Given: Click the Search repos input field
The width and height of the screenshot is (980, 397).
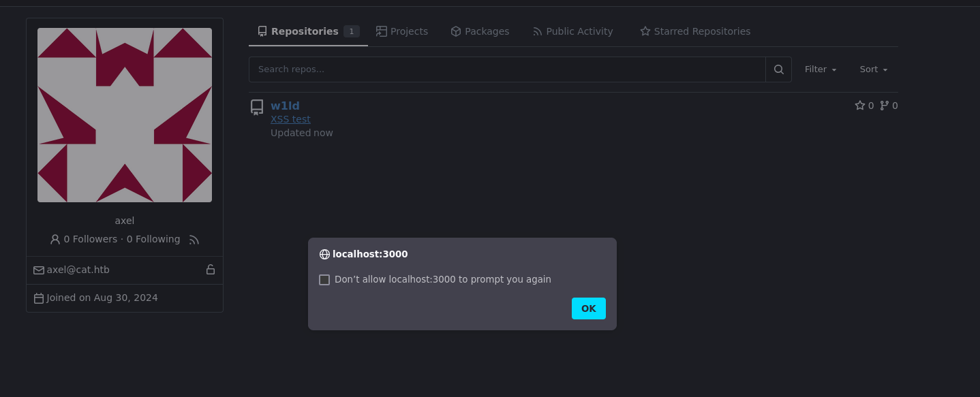Looking at the screenshot, I should click(507, 69).
